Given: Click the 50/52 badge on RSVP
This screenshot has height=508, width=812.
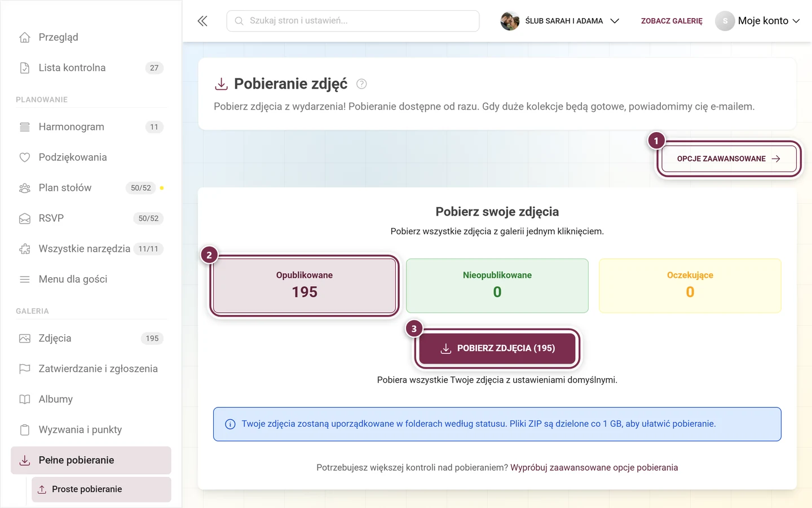Looking at the screenshot, I should (x=148, y=218).
